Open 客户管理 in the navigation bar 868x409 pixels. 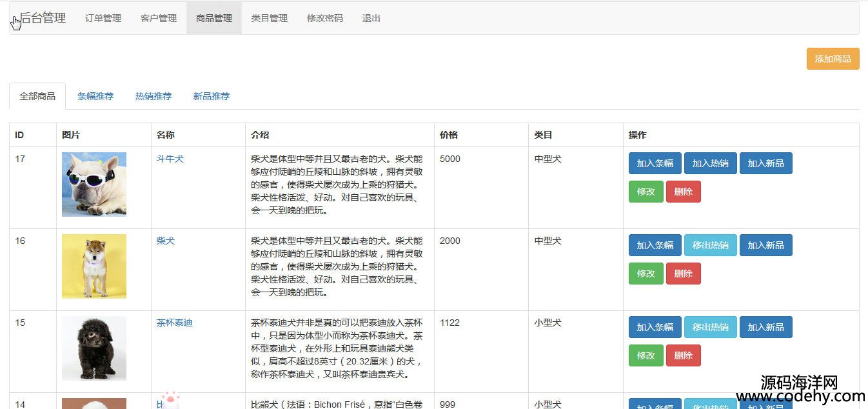tap(159, 18)
